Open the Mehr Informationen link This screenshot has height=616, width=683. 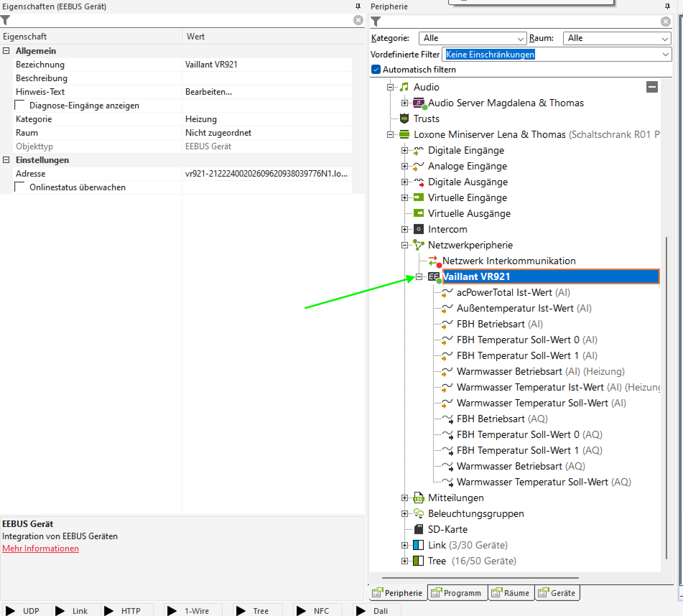point(41,549)
